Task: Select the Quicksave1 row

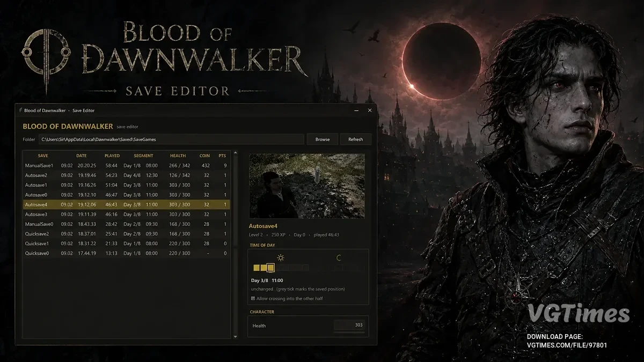Action: click(126, 243)
